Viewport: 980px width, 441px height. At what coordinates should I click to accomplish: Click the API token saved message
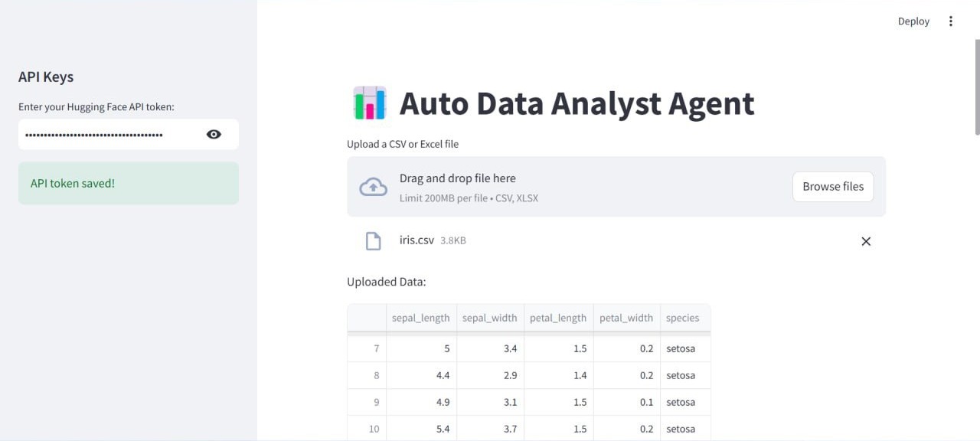[129, 184]
